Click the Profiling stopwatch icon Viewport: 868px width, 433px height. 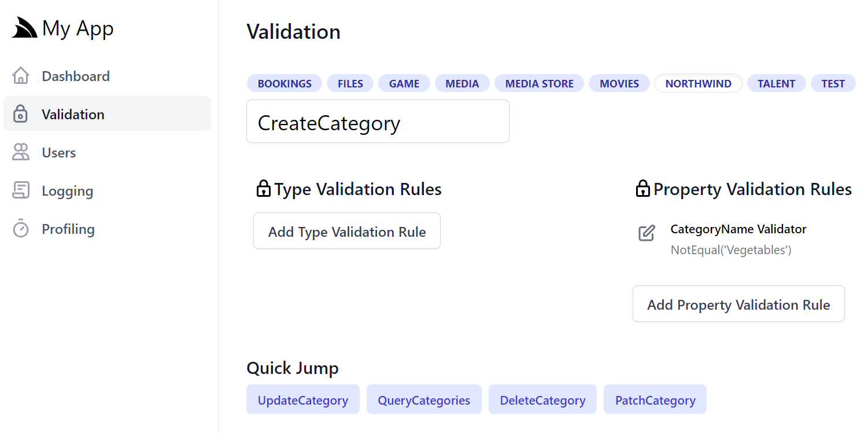click(21, 229)
